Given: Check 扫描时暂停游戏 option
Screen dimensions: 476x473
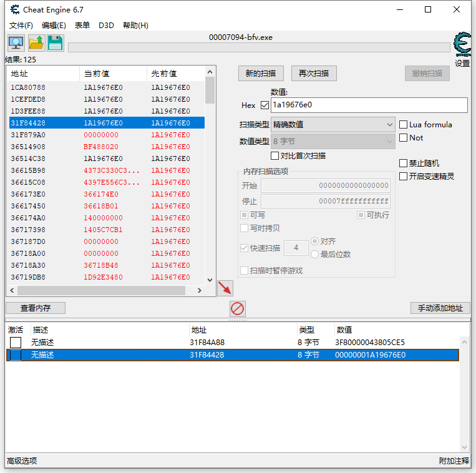Looking at the screenshot, I should (244, 270).
